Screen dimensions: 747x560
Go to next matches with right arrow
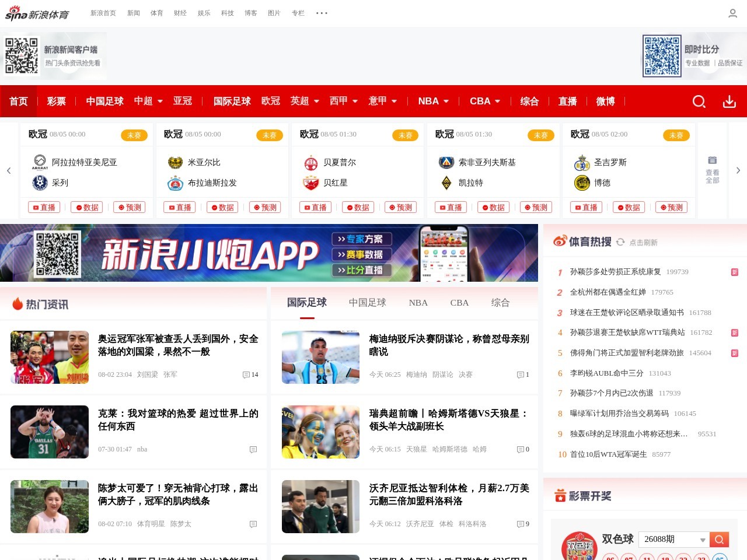pyautogui.click(x=738, y=170)
